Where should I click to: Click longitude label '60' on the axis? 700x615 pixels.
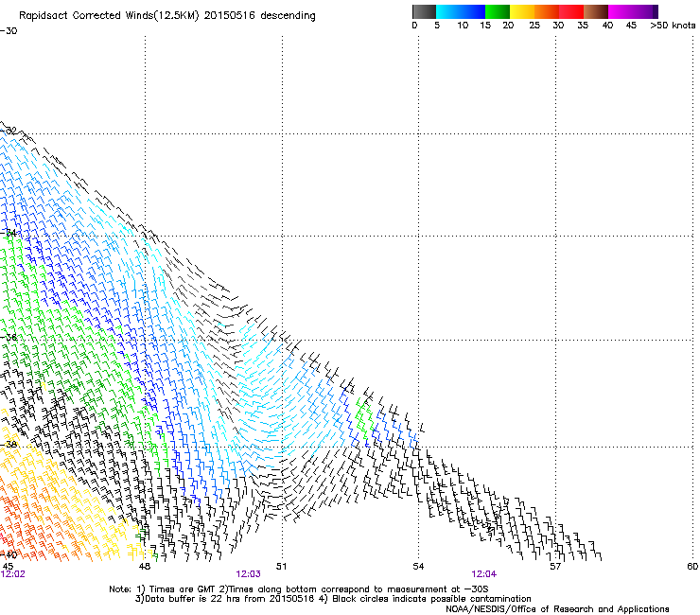click(692, 567)
